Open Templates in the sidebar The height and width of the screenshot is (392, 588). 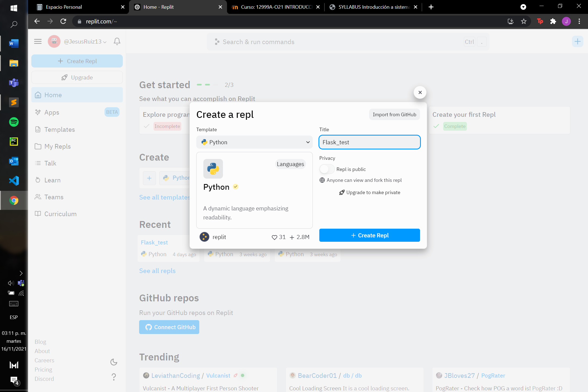tap(77, 129)
